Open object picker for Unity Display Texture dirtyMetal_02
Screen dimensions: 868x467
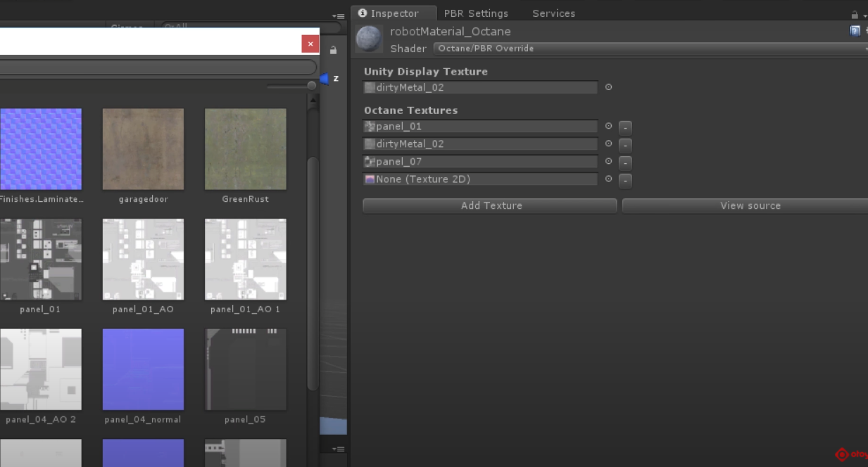pos(609,87)
